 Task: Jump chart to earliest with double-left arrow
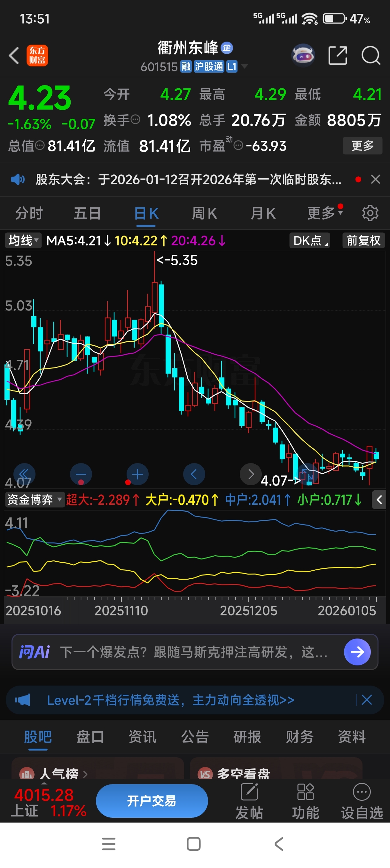pos(25,474)
